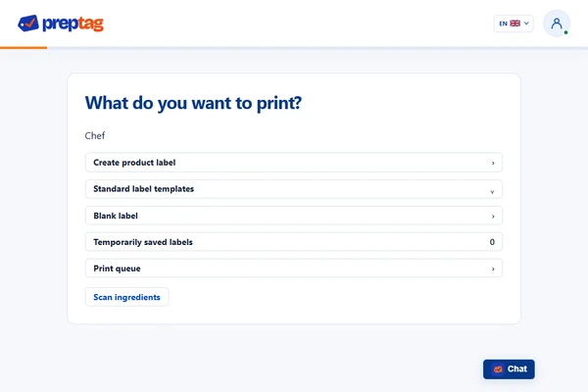Screen dimensions: 588x392
Task: Click the preptag logo icon
Action: 28,24
